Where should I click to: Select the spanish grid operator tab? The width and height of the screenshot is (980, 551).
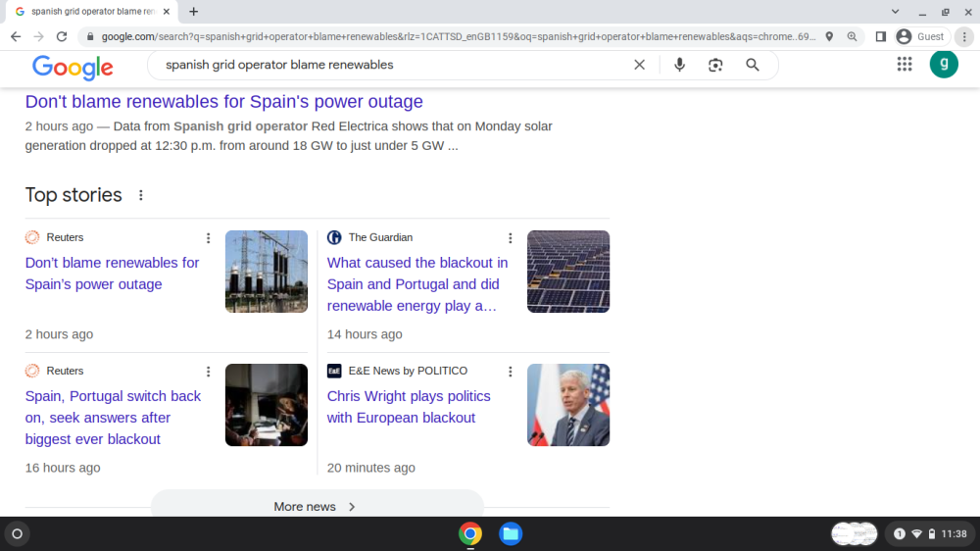tap(93, 11)
